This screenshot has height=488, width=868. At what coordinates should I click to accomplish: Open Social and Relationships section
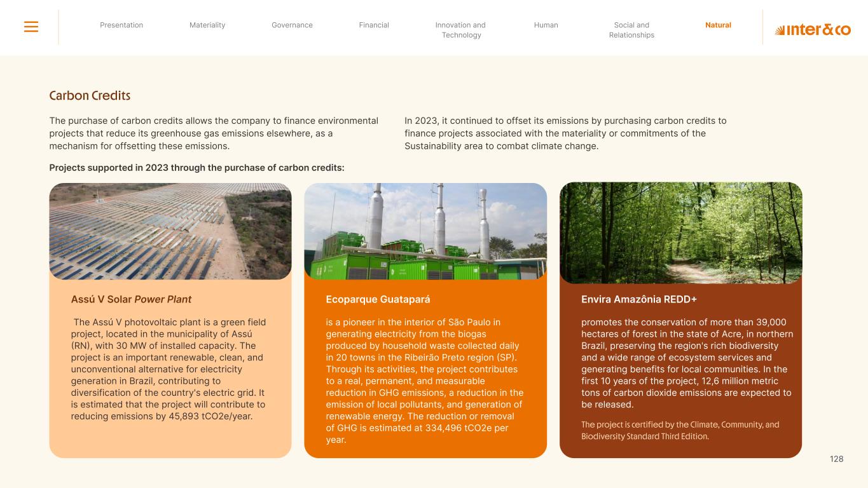pyautogui.click(x=631, y=30)
